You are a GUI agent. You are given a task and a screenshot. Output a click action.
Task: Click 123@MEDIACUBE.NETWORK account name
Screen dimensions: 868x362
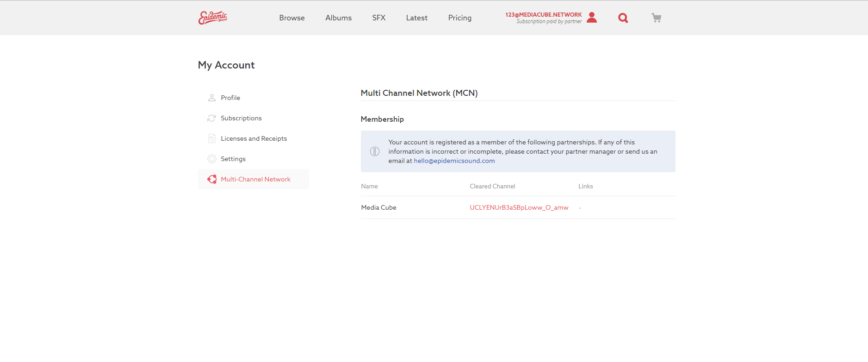pyautogui.click(x=544, y=15)
